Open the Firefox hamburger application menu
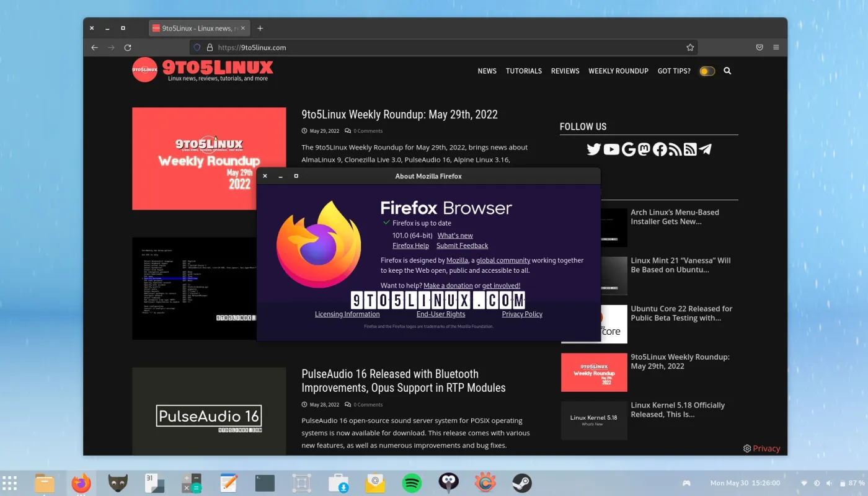The height and width of the screenshot is (496, 868). 776,47
